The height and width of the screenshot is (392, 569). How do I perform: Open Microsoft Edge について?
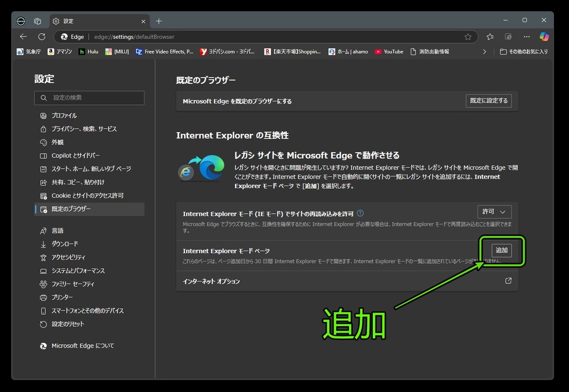(89, 345)
